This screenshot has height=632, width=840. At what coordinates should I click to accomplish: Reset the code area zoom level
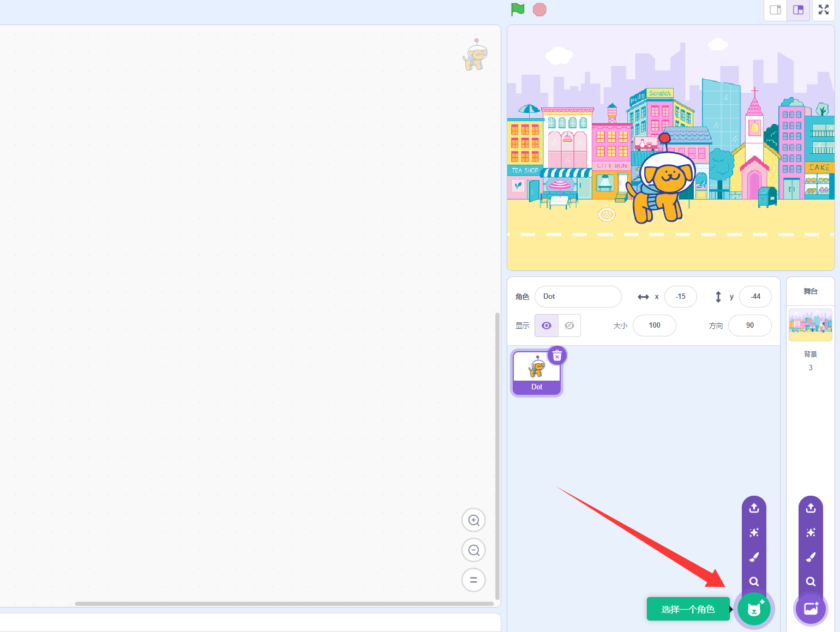click(x=473, y=580)
